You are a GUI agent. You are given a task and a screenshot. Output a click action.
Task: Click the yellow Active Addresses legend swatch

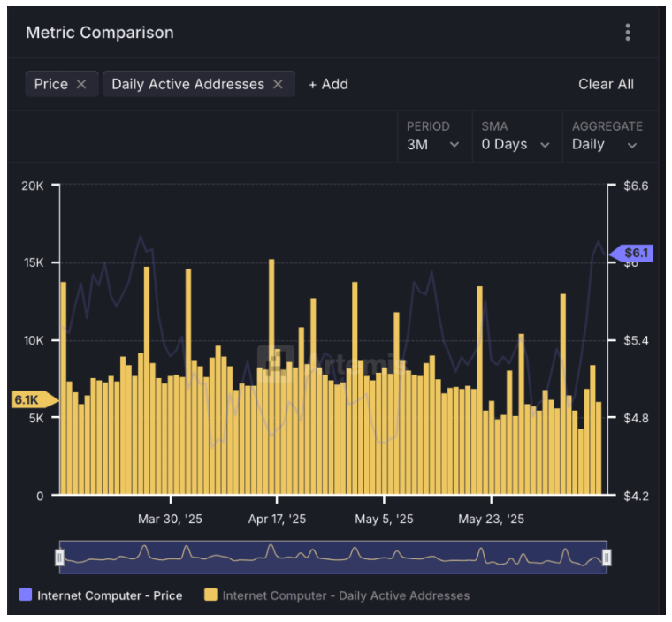(x=210, y=595)
